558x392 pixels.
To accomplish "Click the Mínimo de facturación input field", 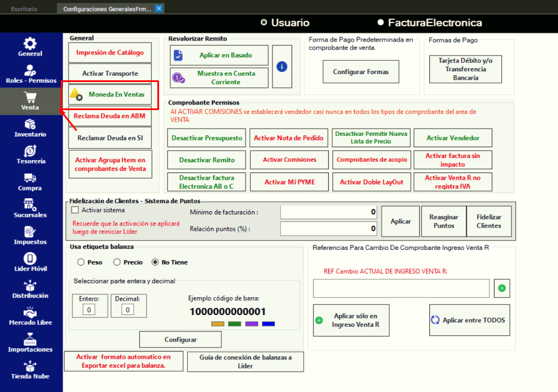I will 329,212.
